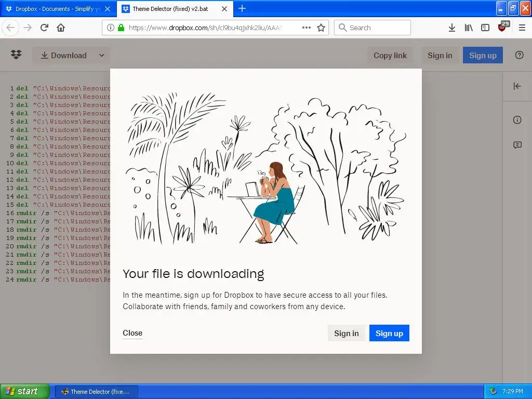The width and height of the screenshot is (532, 399).
Task: Open the Firefox downloads arrow
Action: click(452, 28)
